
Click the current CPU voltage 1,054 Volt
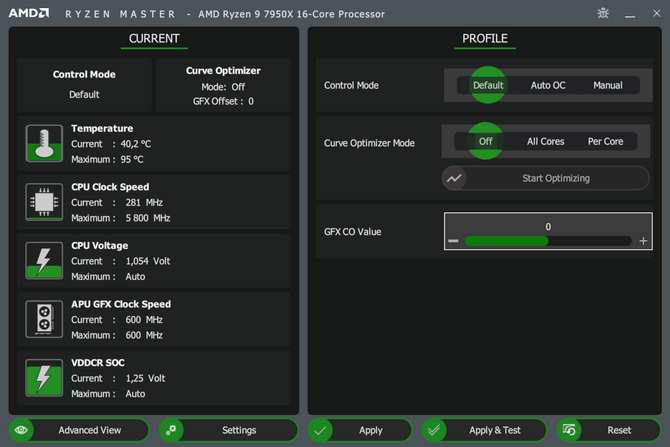[x=148, y=261]
